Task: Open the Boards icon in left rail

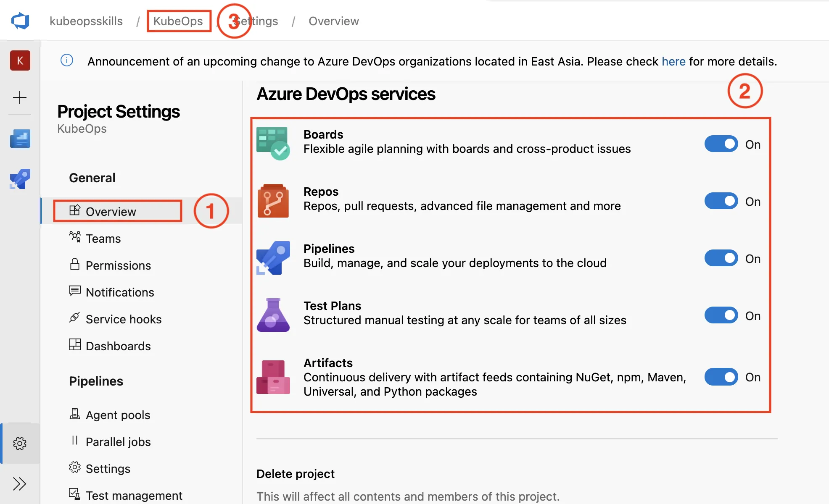Action: coord(20,139)
